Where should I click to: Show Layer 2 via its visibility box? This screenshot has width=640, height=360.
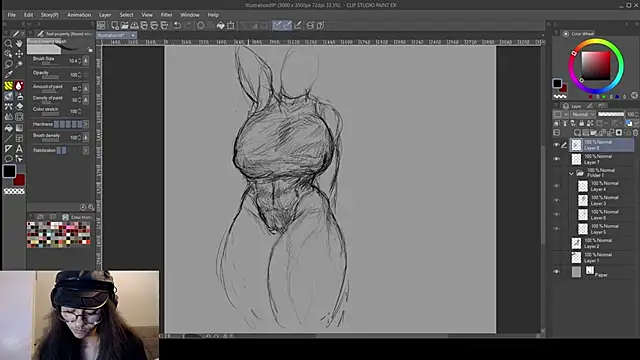(556, 243)
